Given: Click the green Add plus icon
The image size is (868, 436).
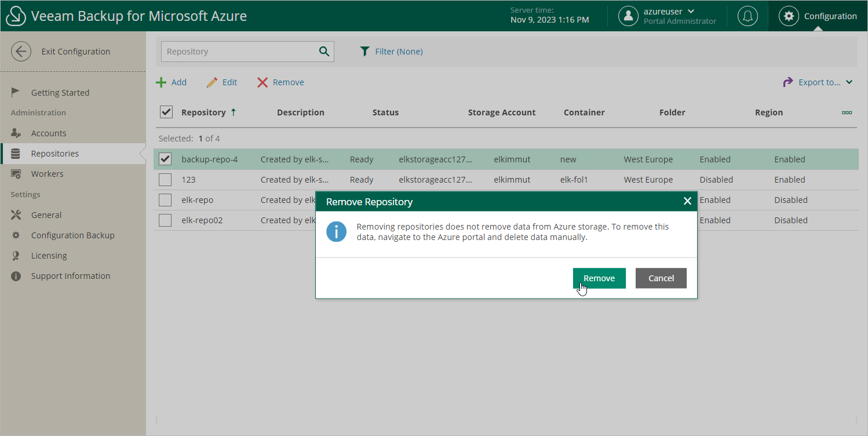Looking at the screenshot, I should 161,82.
